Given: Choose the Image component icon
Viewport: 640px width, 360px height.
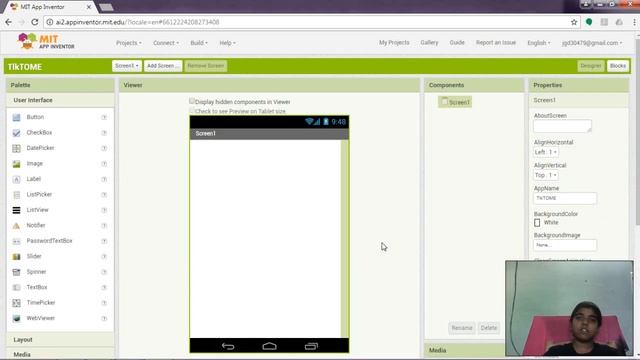Looking at the screenshot, I should (x=16, y=164).
